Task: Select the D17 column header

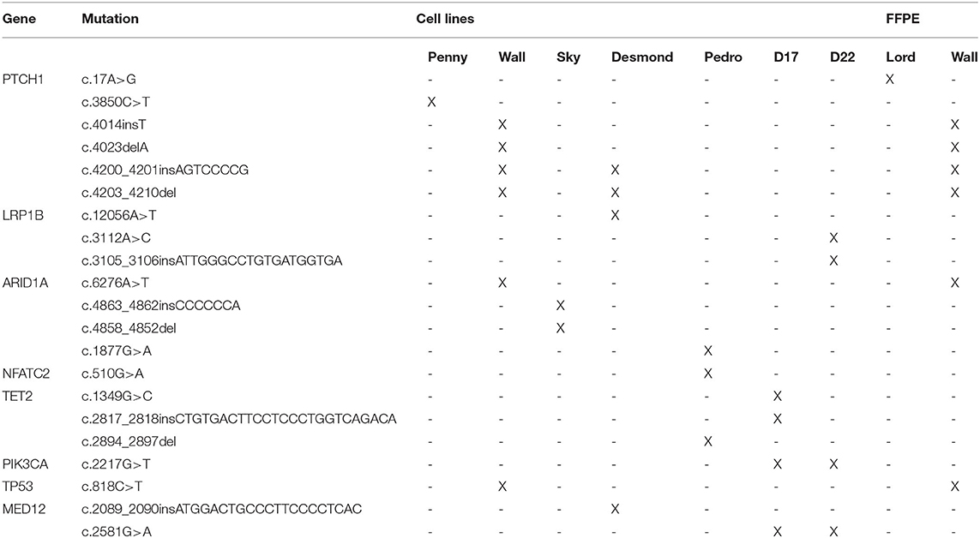Action: click(x=785, y=57)
